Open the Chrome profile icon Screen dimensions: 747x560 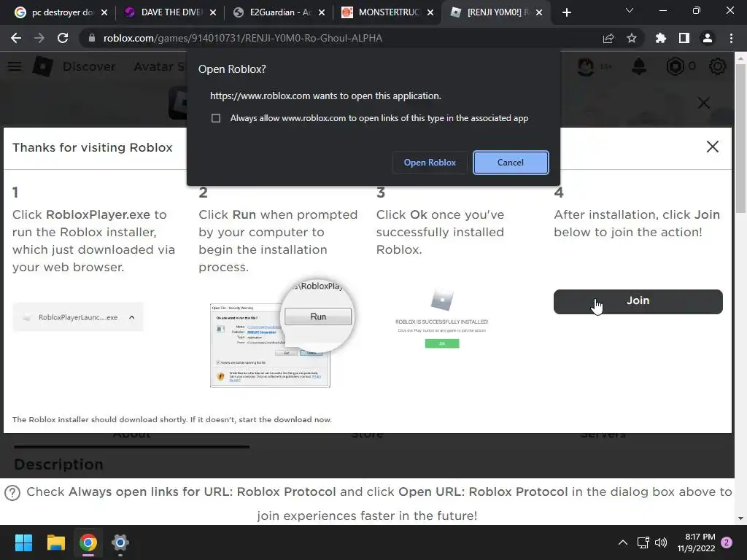(x=708, y=38)
